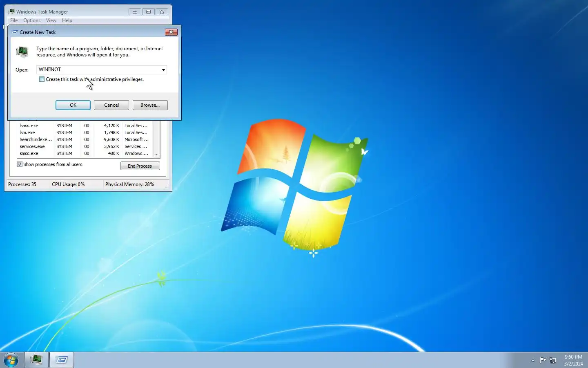The height and width of the screenshot is (368, 588).
Task: Select Create New Task taskbar button
Action: 62,360
